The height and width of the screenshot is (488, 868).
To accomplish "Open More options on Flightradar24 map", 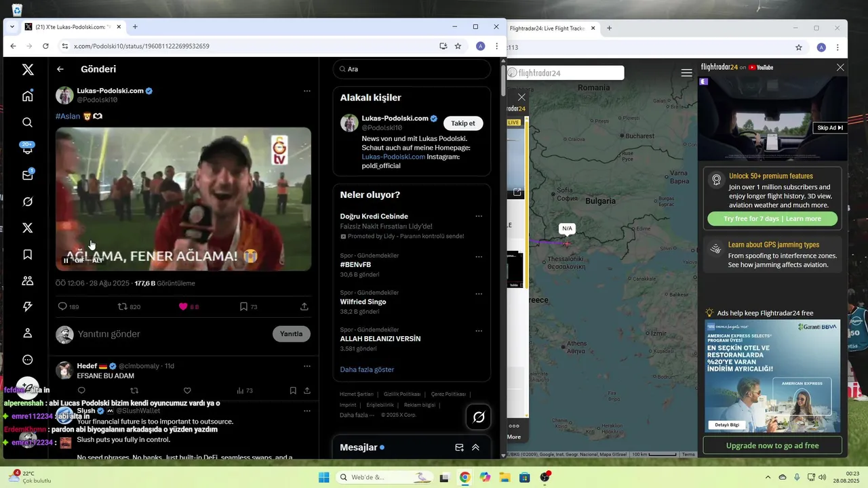I will [514, 431].
